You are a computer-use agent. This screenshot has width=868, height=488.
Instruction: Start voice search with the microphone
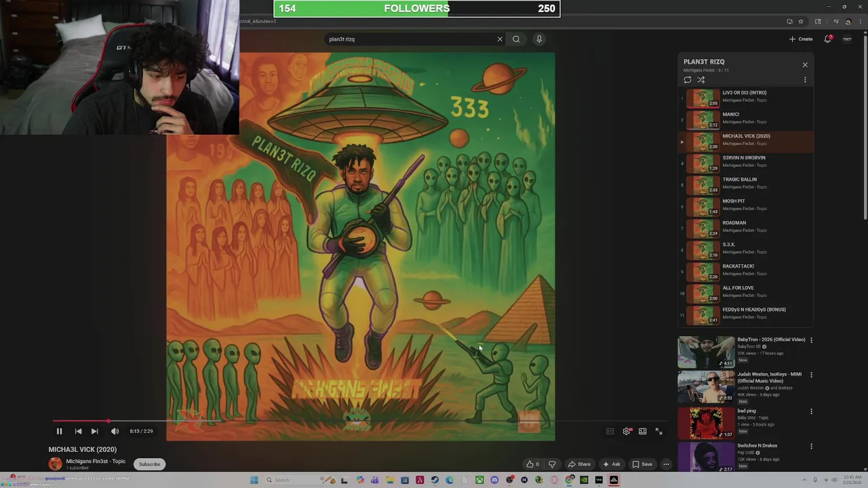click(539, 39)
